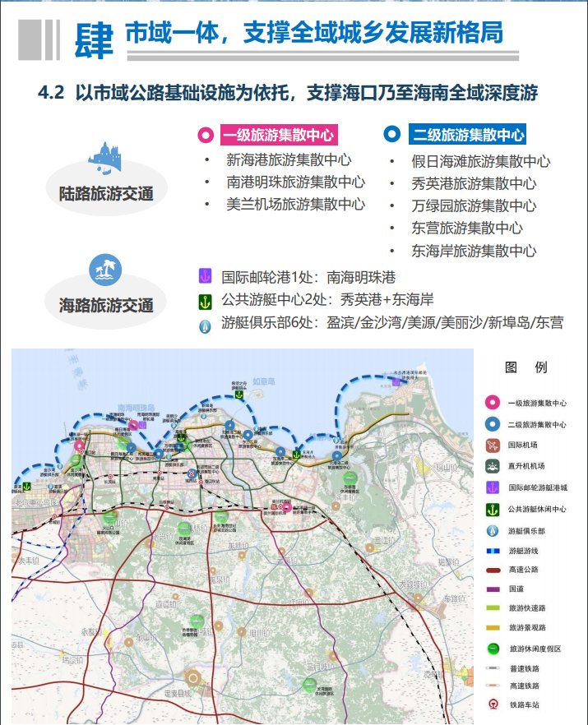
Task: Click the blue palm tree island icon
Action: [105, 267]
